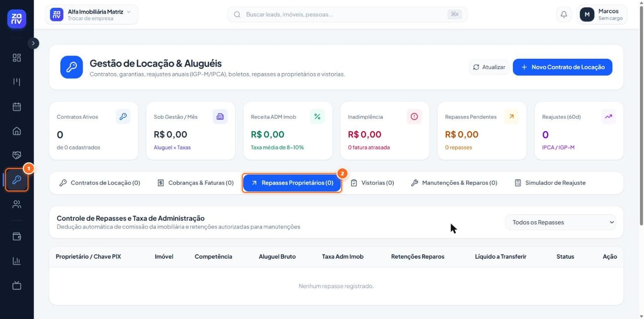Click the IPCA / IGP-M text
Screen dimensions: 644x319
[x=558, y=148]
